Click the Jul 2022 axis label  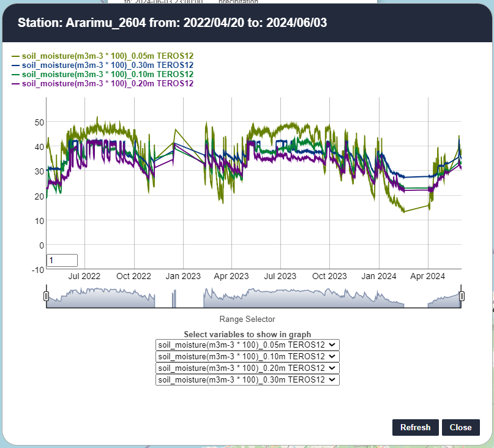point(84,276)
